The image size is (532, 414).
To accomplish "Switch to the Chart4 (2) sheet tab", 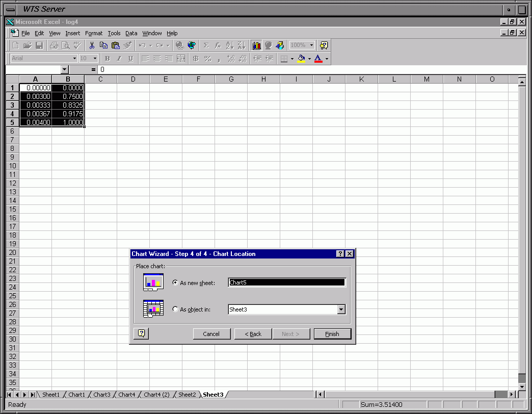I will point(156,395).
